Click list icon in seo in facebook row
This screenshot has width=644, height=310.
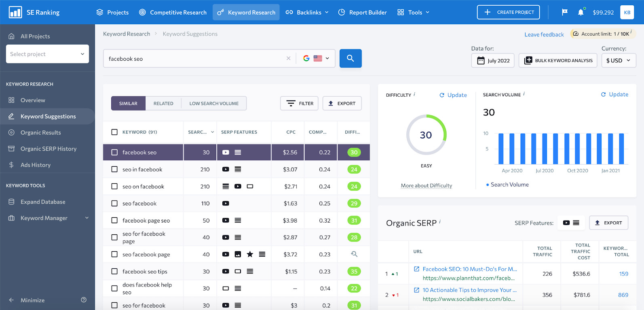(x=238, y=170)
